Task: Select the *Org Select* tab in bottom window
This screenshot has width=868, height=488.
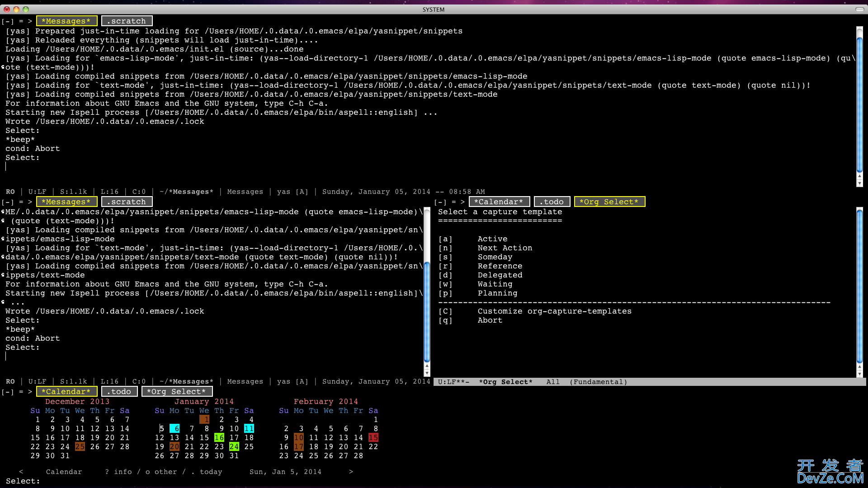Action: [x=176, y=392]
